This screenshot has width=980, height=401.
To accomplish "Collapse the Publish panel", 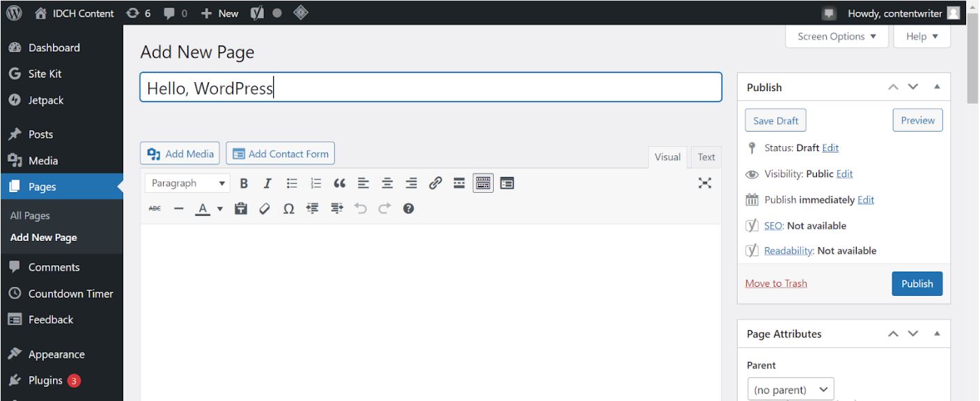I will tap(935, 86).
